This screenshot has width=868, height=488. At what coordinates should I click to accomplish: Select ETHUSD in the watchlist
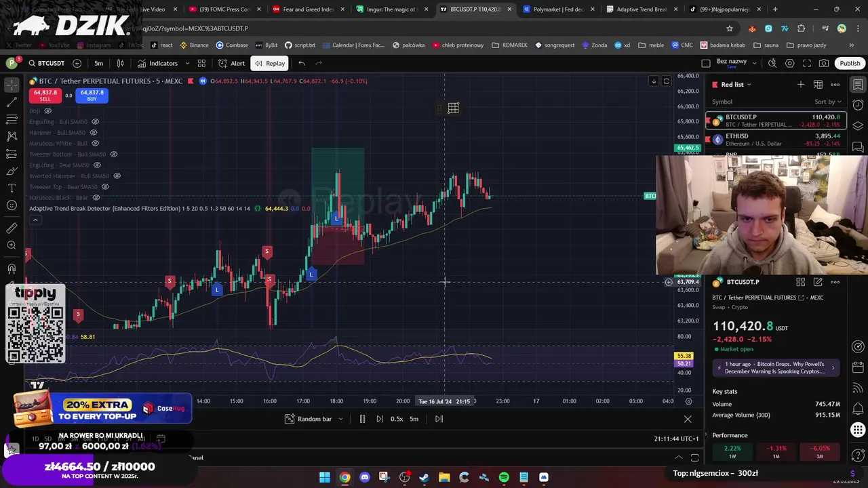776,140
